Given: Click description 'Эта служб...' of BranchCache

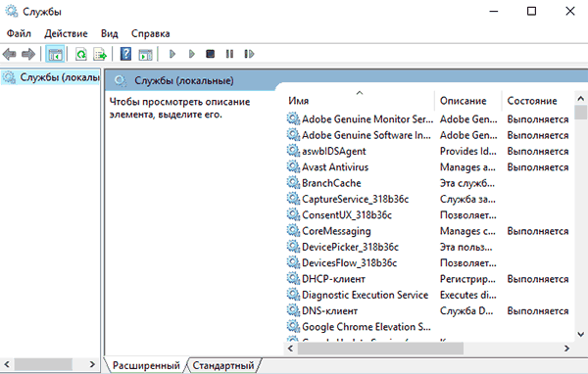Looking at the screenshot, I should tap(467, 183).
